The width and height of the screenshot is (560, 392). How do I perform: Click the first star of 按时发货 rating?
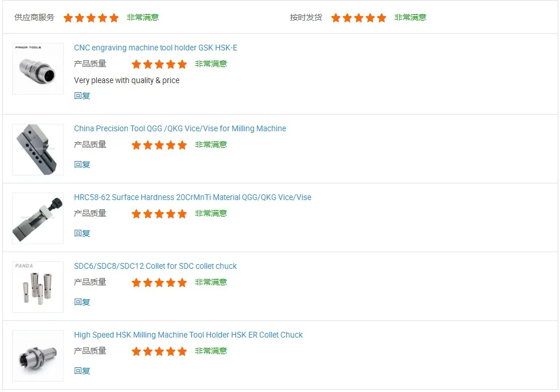(336, 18)
